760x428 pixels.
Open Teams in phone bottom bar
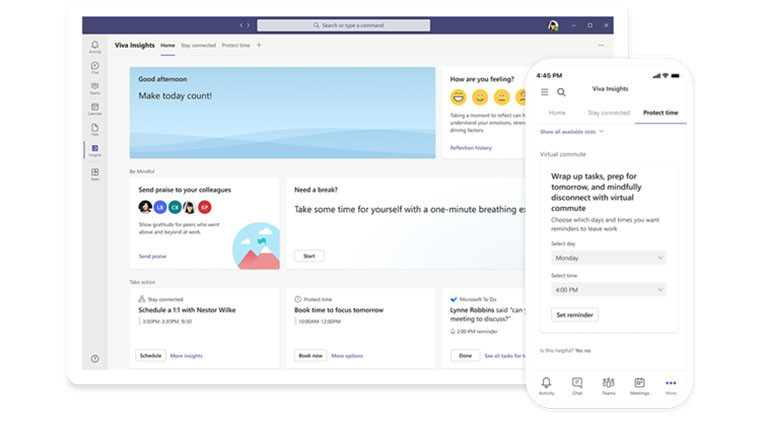point(608,386)
